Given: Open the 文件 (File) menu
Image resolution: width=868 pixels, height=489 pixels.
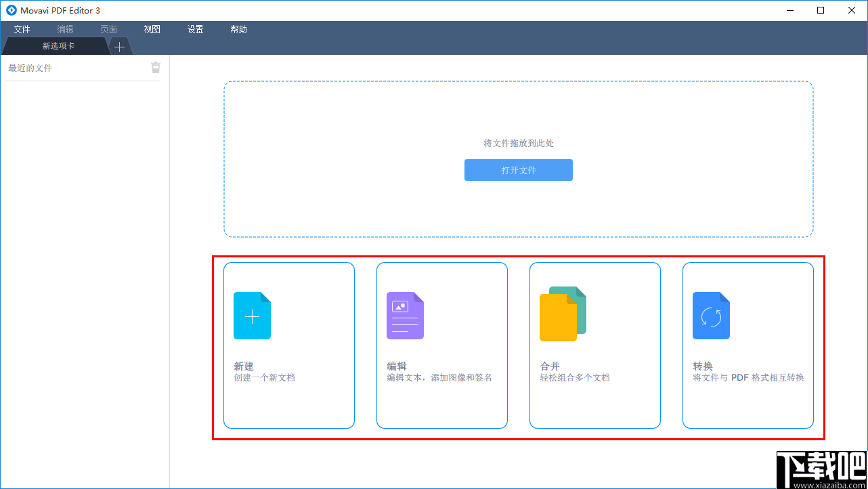Looking at the screenshot, I should coord(22,29).
